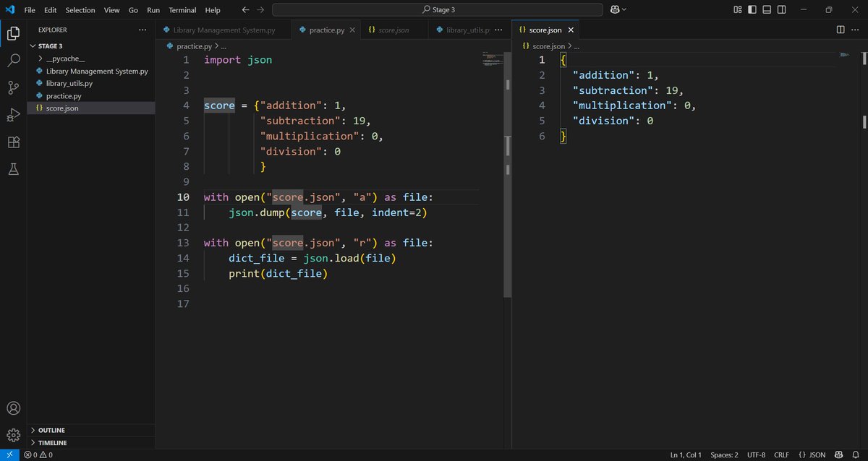Image resolution: width=868 pixels, height=461 pixels.
Task: Open the notifications bell
Action: (855, 454)
